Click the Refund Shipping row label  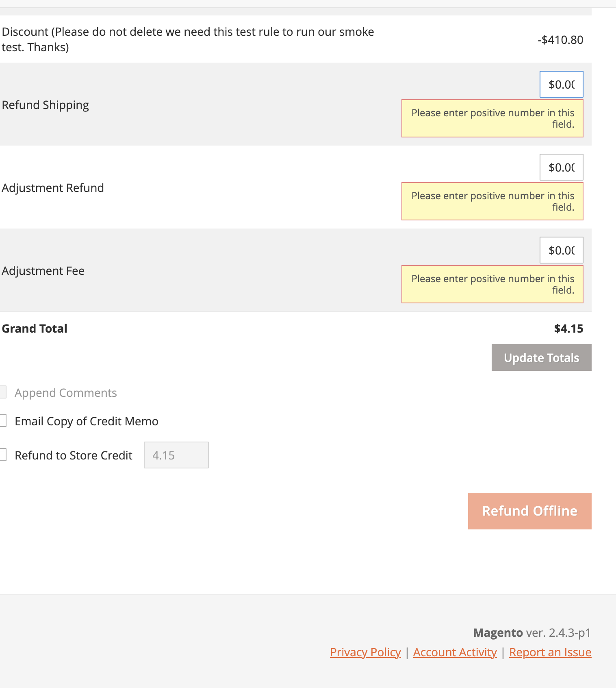tap(46, 105)
